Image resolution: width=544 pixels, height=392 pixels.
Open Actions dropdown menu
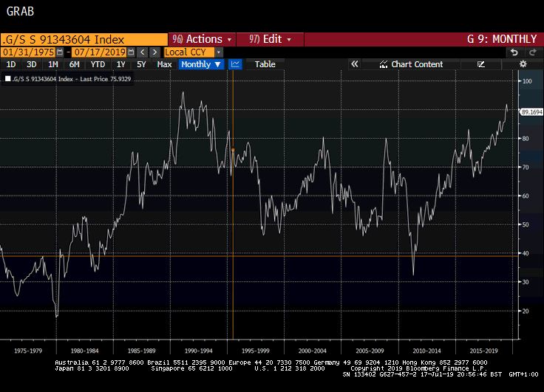[x=202, y=39]
